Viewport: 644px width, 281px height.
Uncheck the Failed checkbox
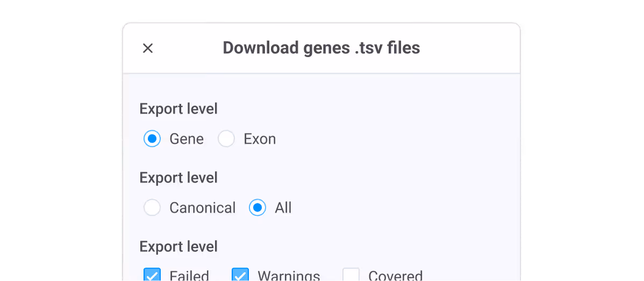(152, 275)
